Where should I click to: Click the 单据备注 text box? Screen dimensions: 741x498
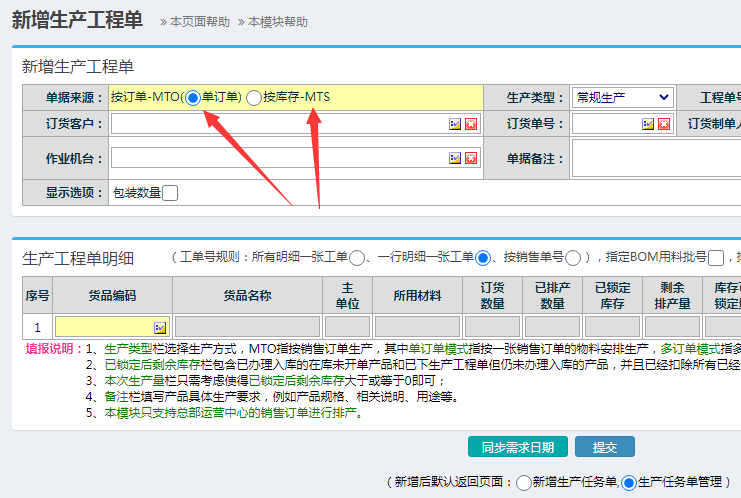pyautogui.click(x=656, y=158)
